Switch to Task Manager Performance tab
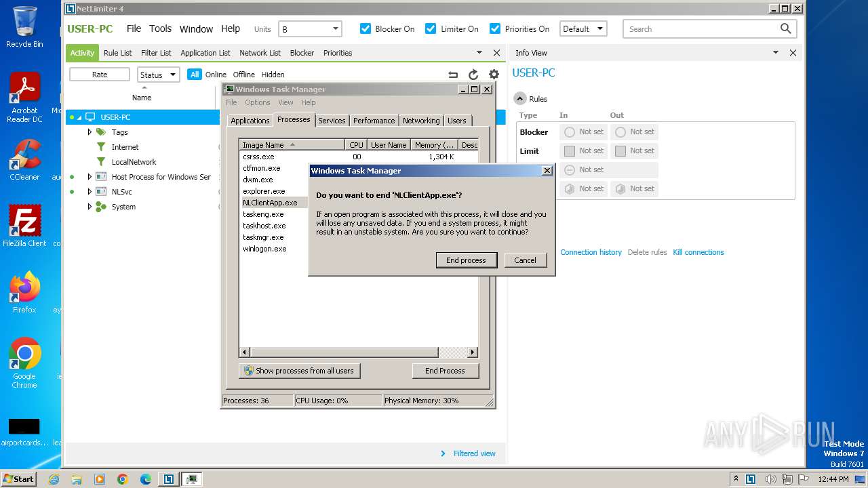 point(374,121)
